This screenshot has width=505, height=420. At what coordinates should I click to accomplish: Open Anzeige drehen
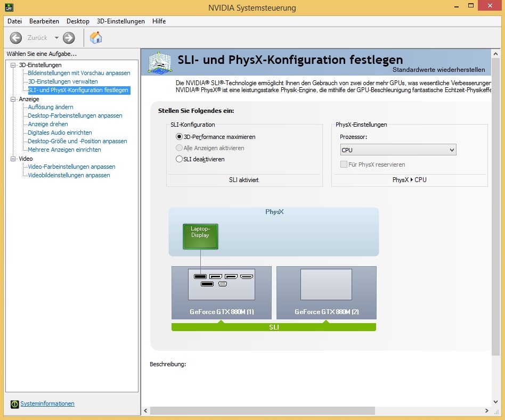coord(47,124)
